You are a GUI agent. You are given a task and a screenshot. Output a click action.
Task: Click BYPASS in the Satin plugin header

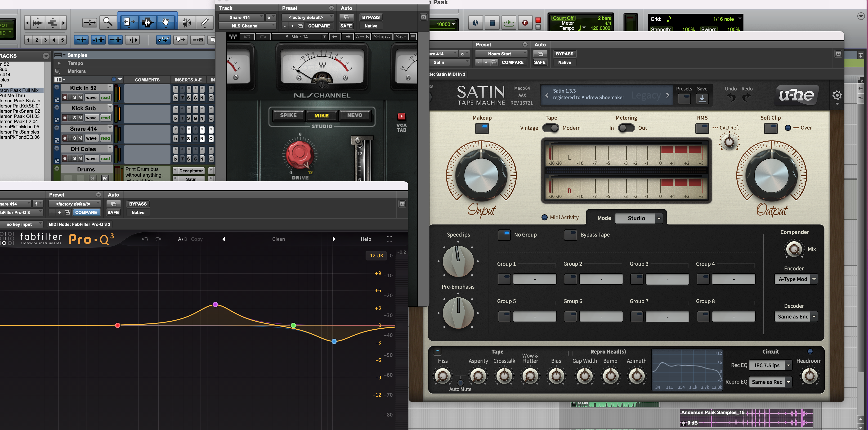point(564,54)
